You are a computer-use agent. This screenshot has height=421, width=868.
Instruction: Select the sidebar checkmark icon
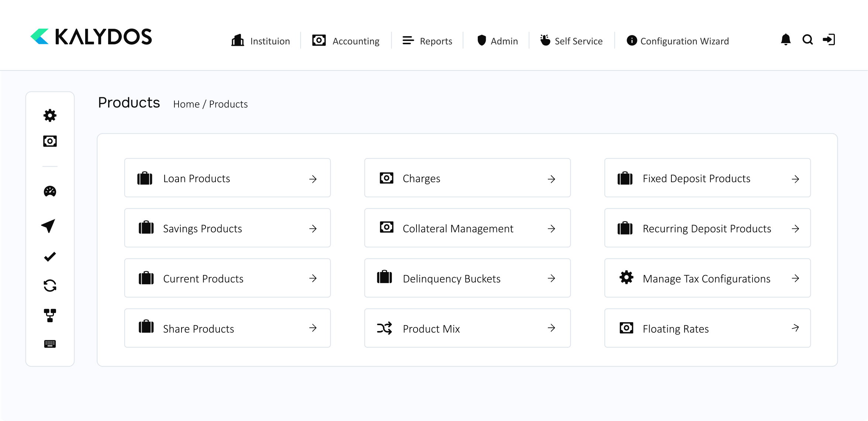[50, 257]
